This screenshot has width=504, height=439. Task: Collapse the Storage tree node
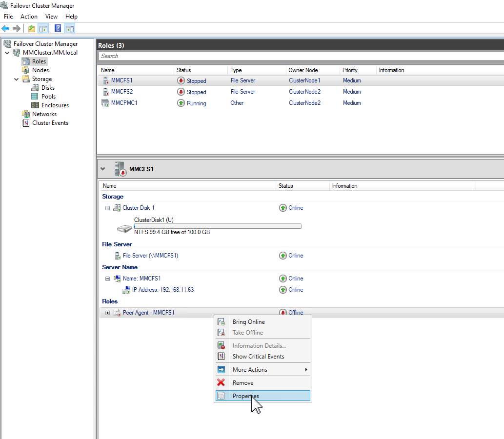click(x=16, y=79)
